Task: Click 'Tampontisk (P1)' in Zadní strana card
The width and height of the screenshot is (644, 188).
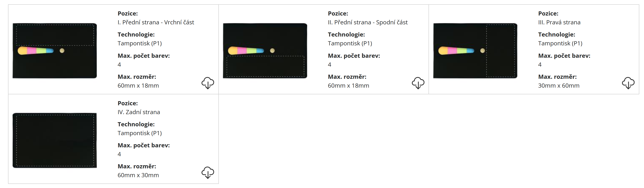Action: click(x=140, y=133)
